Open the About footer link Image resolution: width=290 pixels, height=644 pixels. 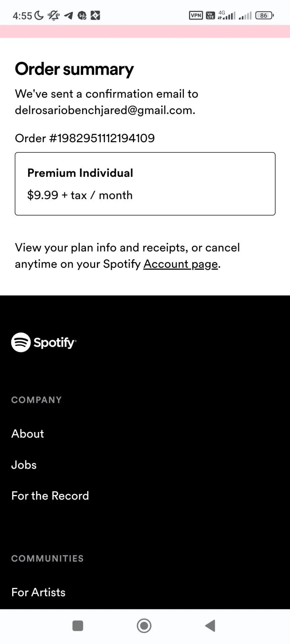click(28, 434)
